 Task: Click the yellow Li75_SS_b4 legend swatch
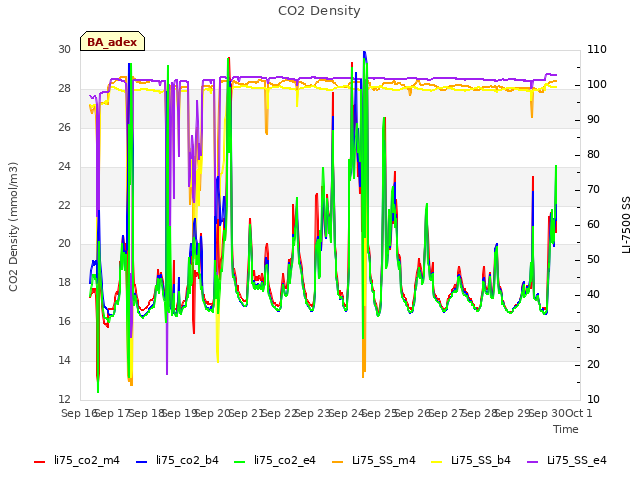[x=437, y=462]
